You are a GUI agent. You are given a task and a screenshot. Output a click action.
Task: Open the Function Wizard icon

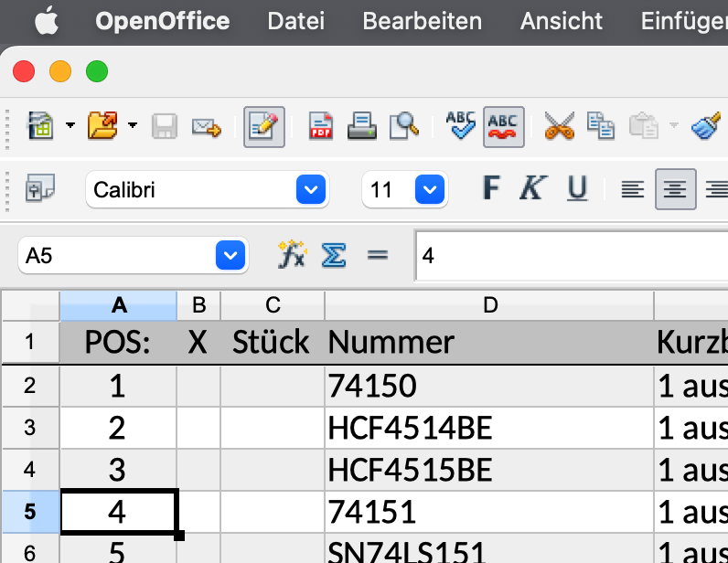coord(292,255)
